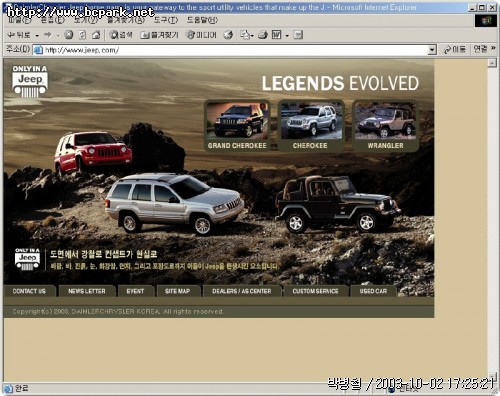Click the Only in a Jeep logo at top left
The width and height of the screenshot is (500, 396).
30,81
